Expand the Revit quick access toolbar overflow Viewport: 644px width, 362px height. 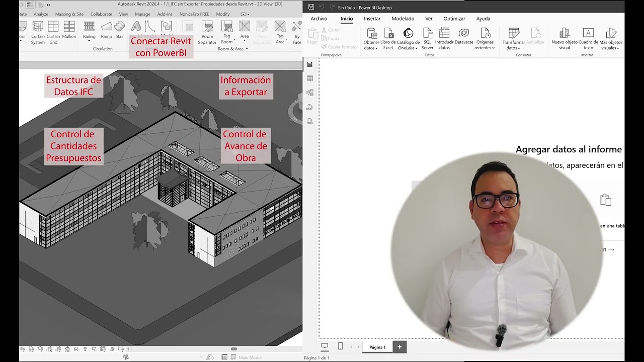coord(48,5)
